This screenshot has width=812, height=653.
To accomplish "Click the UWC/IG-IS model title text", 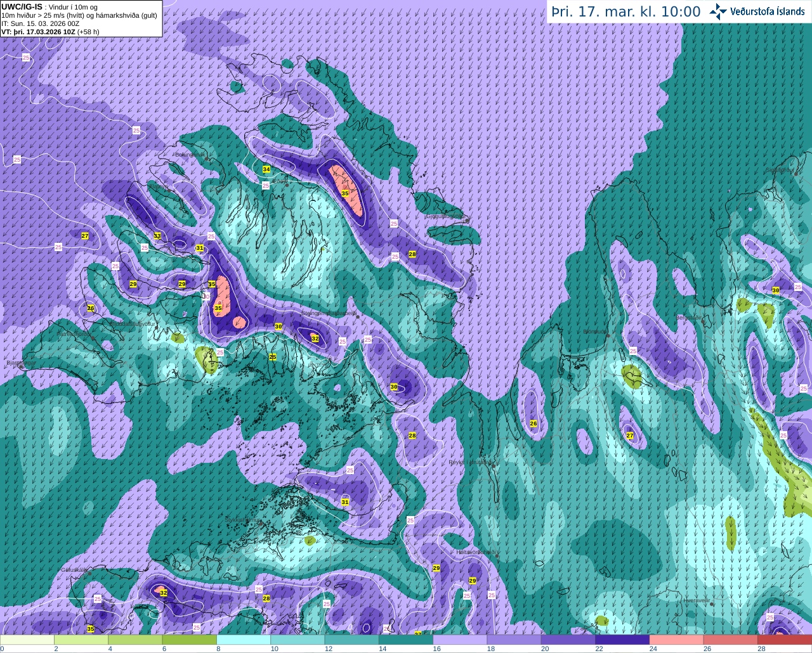I will pyautogui.click(x=22, y=6).
